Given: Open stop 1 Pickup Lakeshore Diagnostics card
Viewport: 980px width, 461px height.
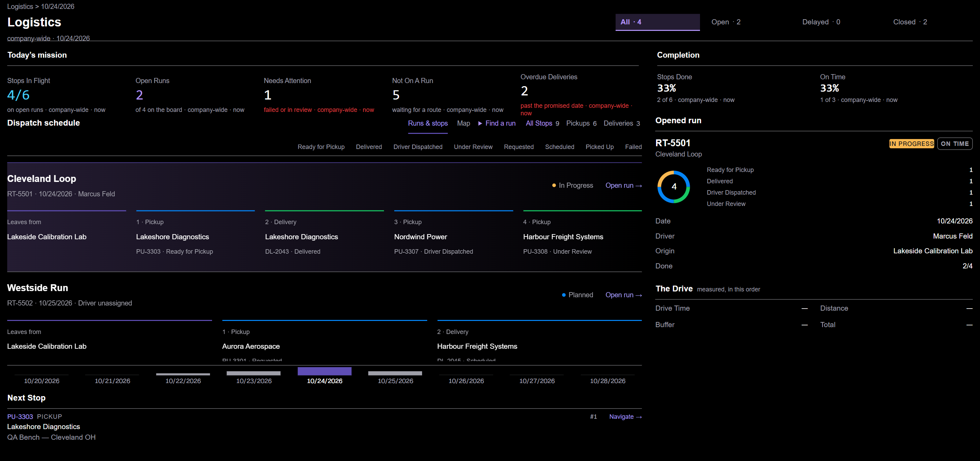Looking at the screenshot, I should point(196,233).
